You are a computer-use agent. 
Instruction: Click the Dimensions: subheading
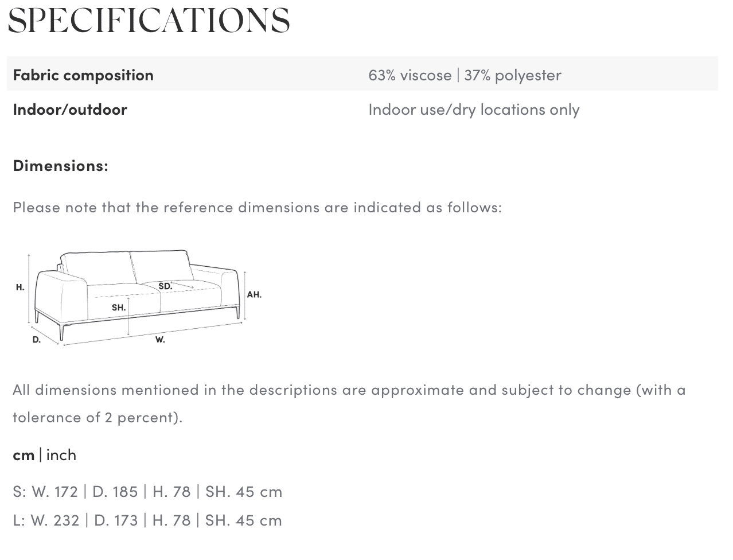pos(60,165)
